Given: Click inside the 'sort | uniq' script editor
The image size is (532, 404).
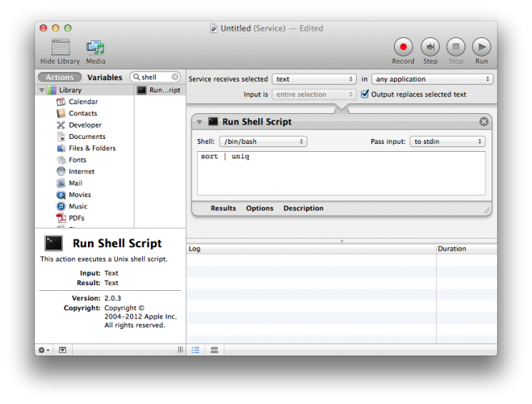Looking at the screenshot, I should coord(341,173).
